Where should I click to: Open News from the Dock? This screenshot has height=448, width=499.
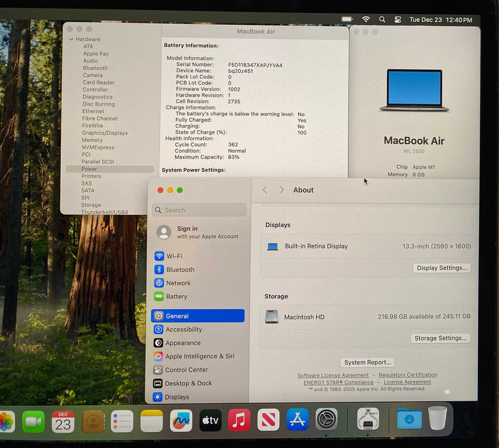(x=268, y=420)
